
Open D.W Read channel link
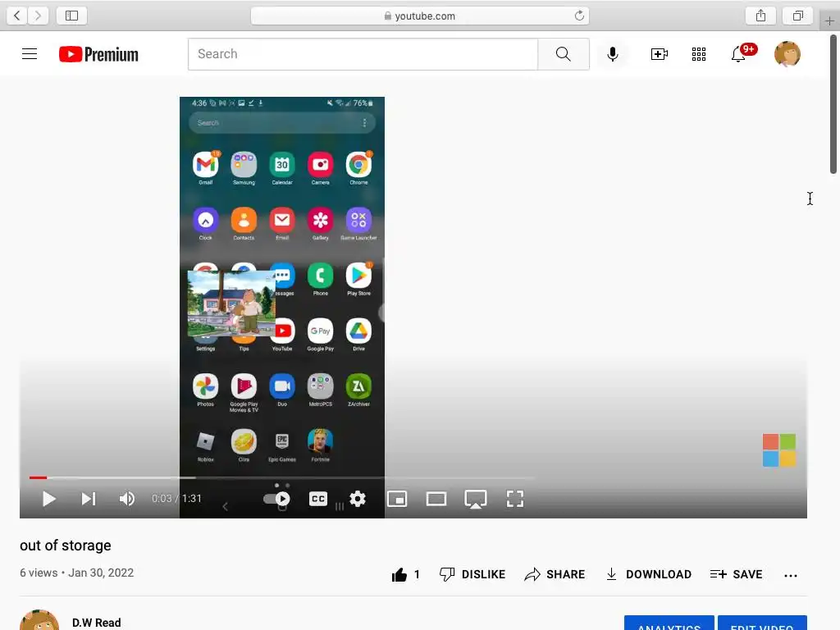click(x=97, y=623)
